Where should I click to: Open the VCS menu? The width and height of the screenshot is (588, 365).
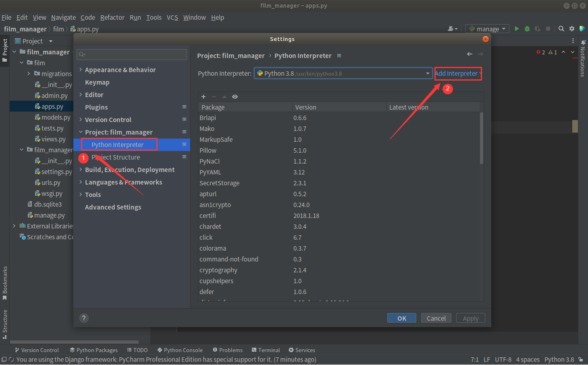172,17
